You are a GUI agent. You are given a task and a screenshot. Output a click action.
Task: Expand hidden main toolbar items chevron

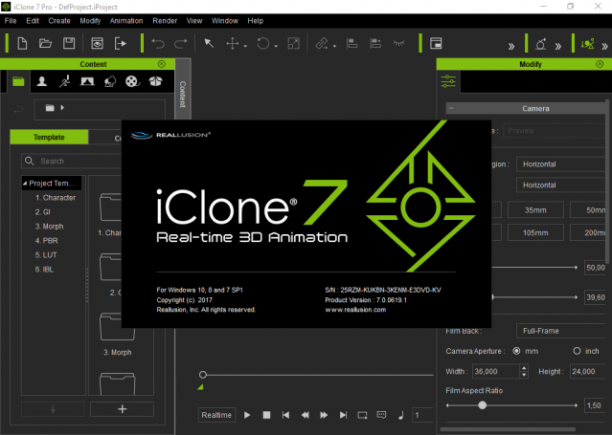tap(511, 46)
